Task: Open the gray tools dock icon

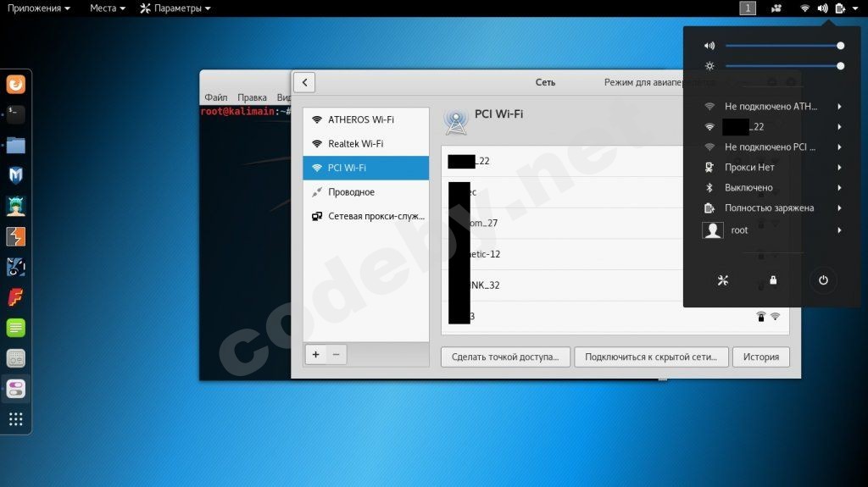Action: click(15, 358)
